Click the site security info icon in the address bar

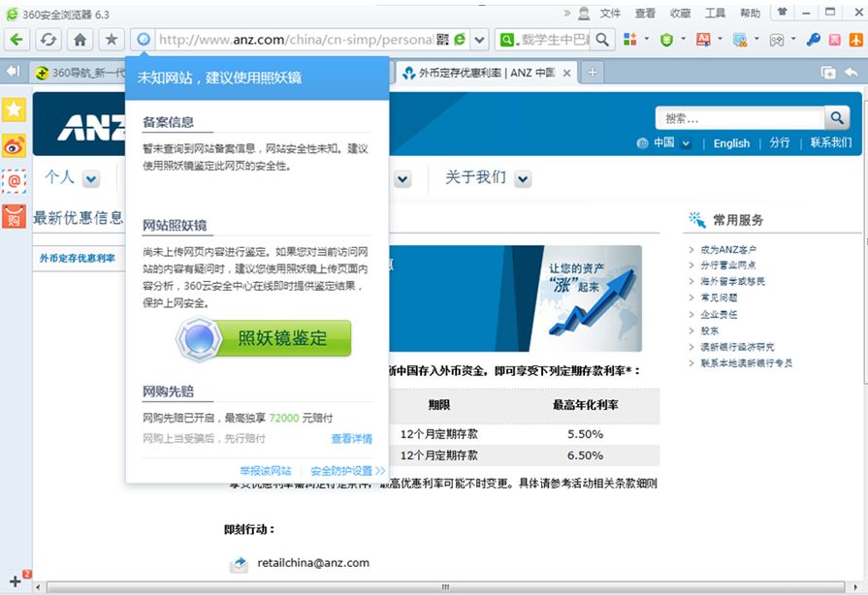point(144,40)
